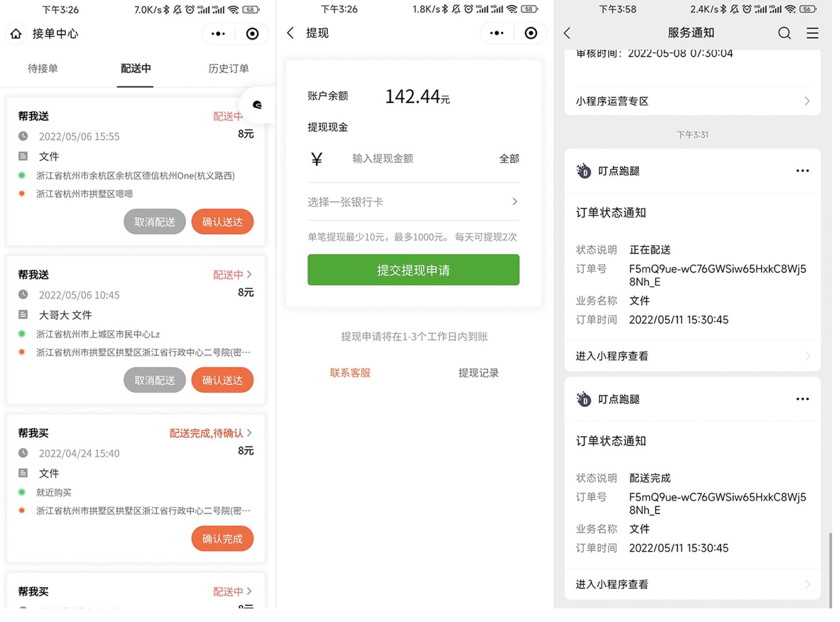The height and width of the screenshot is (622, 840).
Task: Tap the circle close icon on 提现 page
Action: (x=531, y=33)
